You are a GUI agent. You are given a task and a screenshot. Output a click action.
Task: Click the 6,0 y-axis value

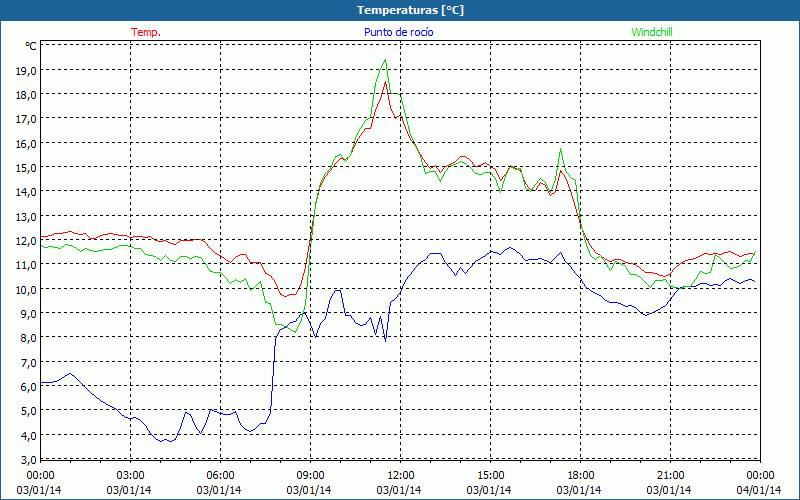[x=29, y=387]
